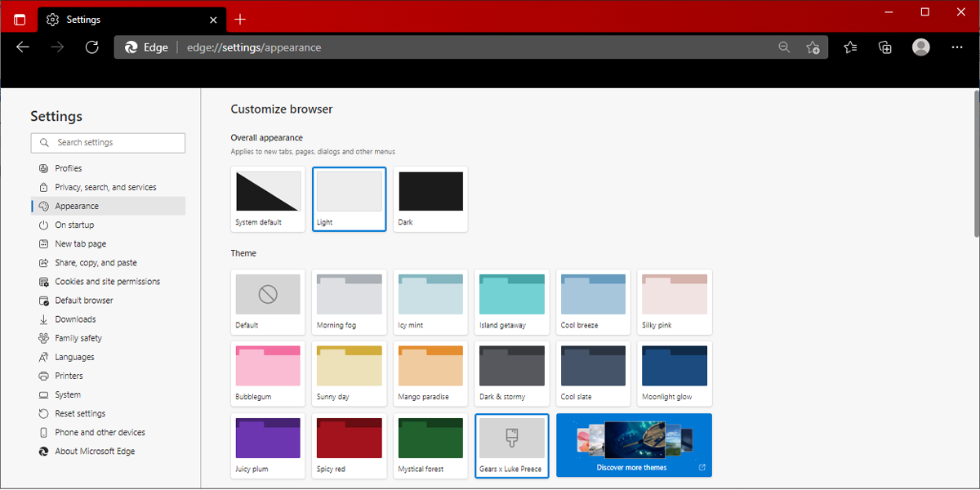The image size is (980, 490).
Task: Open a new tab with plus button
Action: pyautogui.click(x=239, y=19)
